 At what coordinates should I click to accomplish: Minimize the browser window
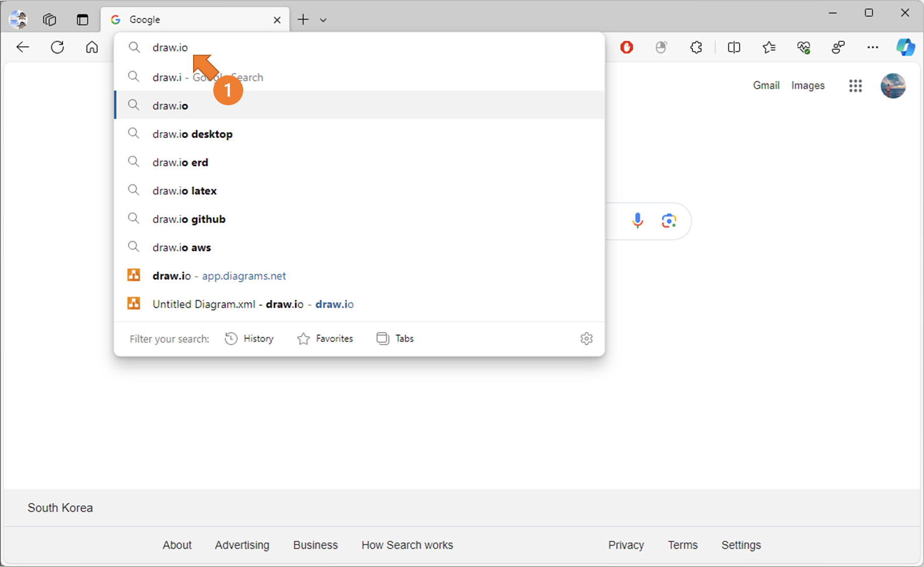pyautogui.click(x=833, y=13)
